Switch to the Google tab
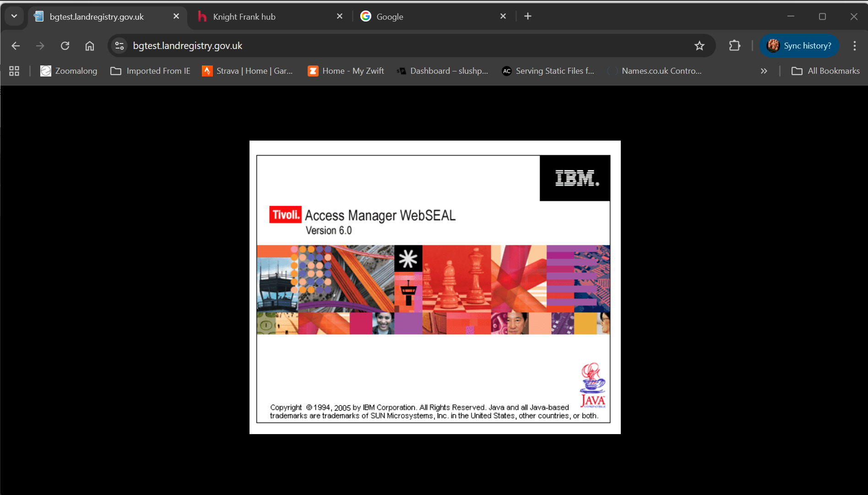 click(x=433, y=16)
